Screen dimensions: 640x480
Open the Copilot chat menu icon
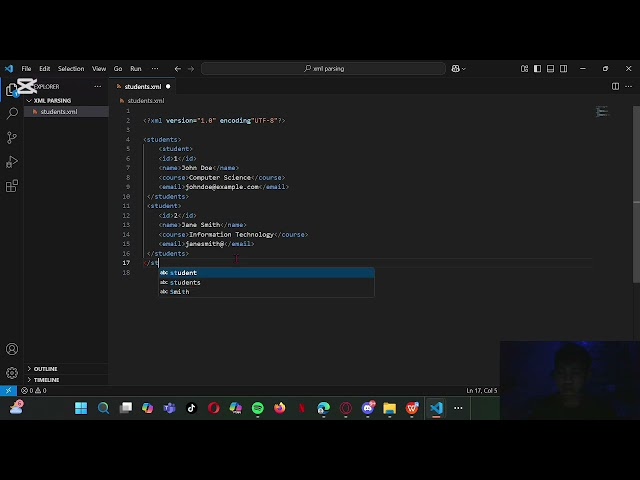458,69
